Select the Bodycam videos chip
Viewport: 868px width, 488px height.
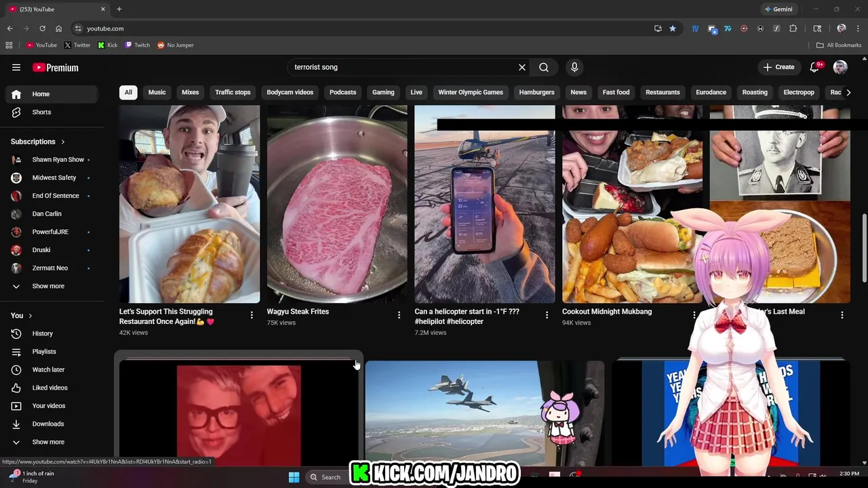[x=290, y=92]
